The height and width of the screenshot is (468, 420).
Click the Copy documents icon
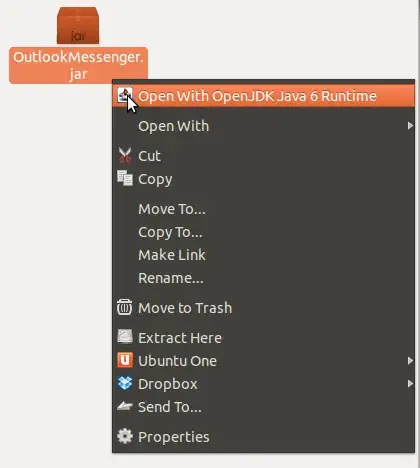(125, 178)
